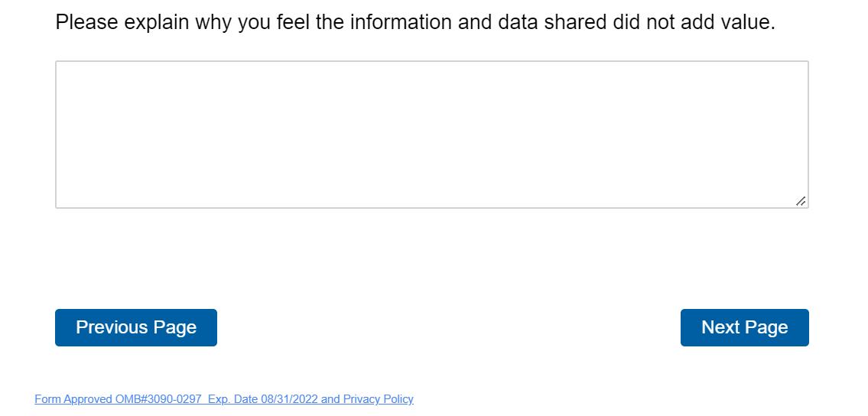Viewport: 868px width, 416px height.
Task: Click the question text above the text box
Action: click(415, 22)
